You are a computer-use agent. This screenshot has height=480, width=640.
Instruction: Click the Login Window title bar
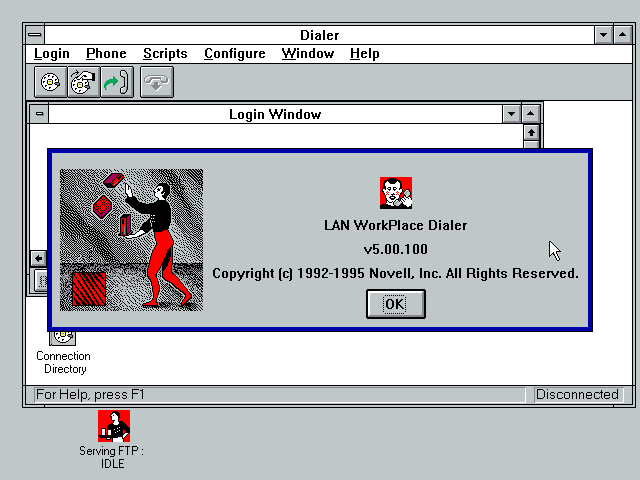[275, 114]
